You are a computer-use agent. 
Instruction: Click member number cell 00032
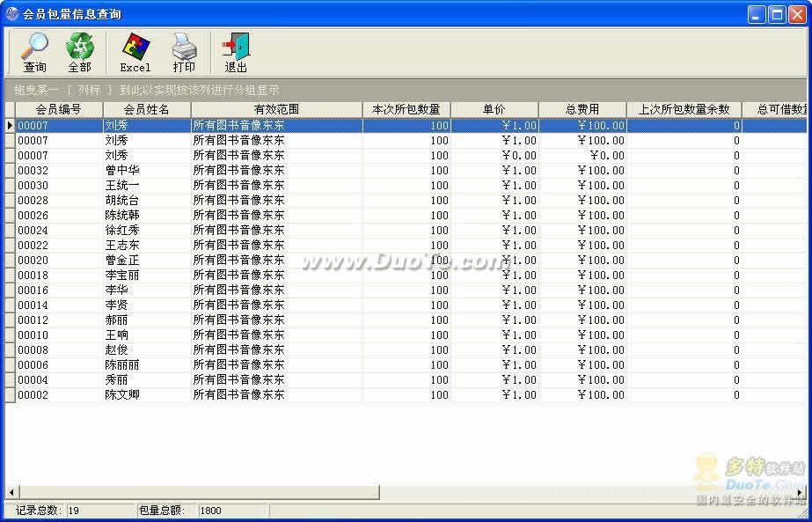click(59, 171)
